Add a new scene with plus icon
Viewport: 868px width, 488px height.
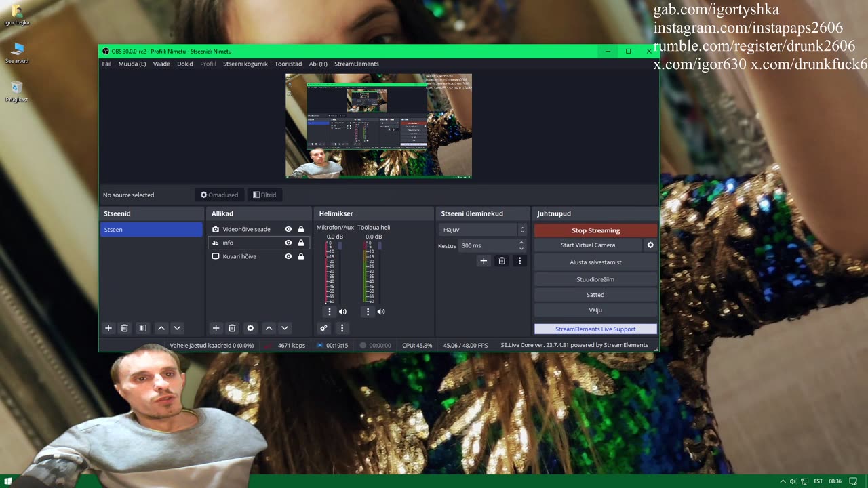[x=108, y=328]
